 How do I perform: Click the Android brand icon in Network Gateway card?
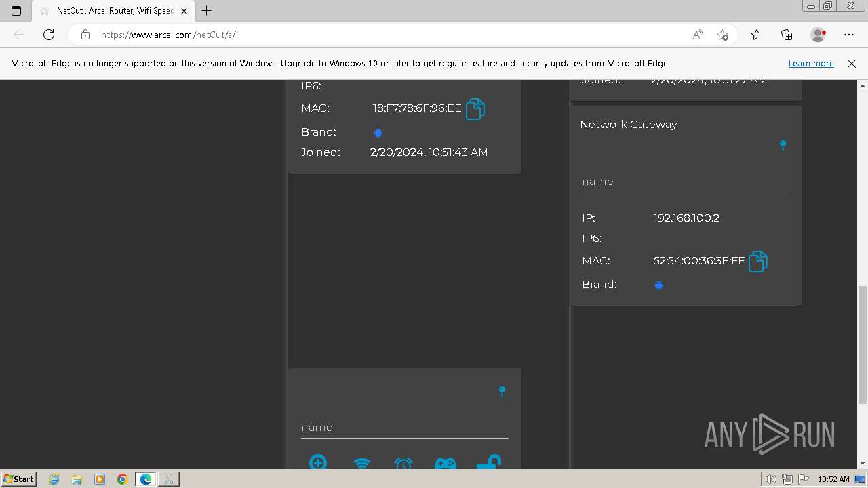658,285
